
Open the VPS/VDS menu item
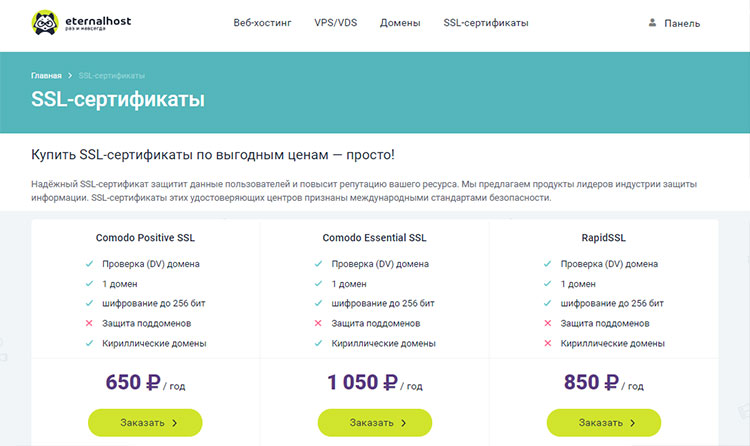336,23
